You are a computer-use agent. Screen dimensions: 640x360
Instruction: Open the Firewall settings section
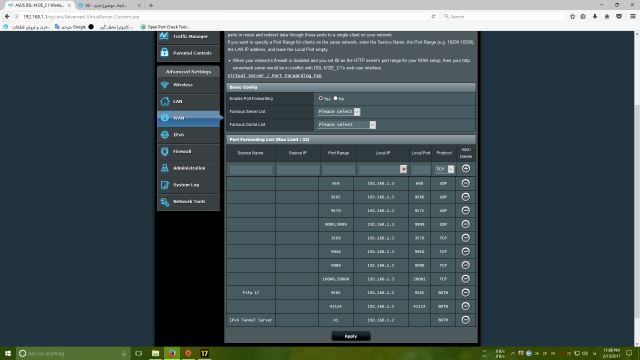pyautogui.click(x=188, y=151)
